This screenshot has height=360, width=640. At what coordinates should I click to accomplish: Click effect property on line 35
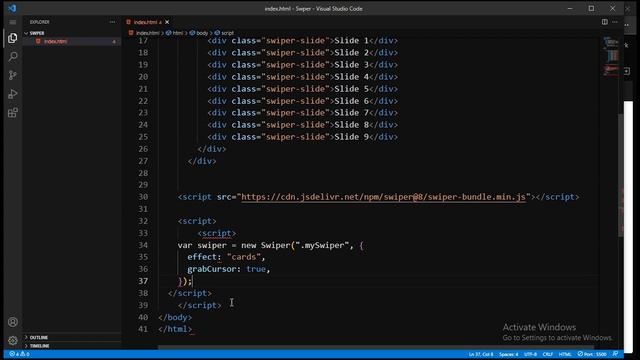pos(202,257)
